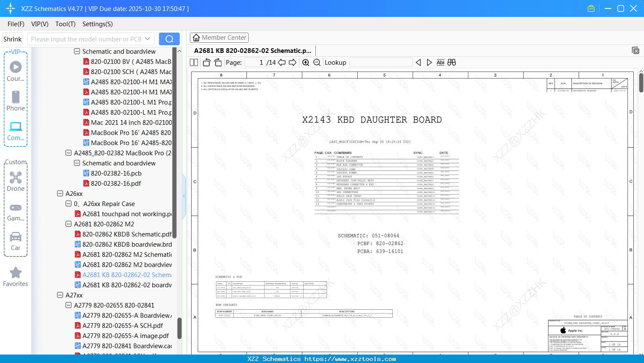Collapse the A27xx tree node

[x=60, y=295]
